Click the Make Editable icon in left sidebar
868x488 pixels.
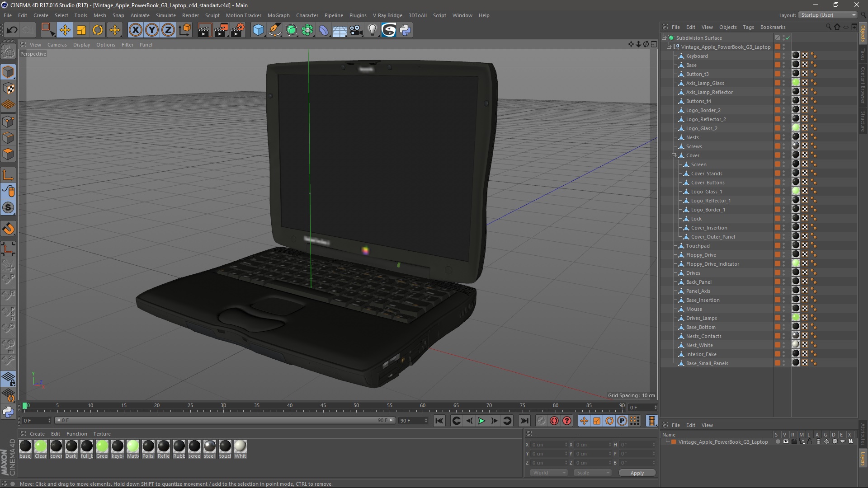tap(8, 52)
